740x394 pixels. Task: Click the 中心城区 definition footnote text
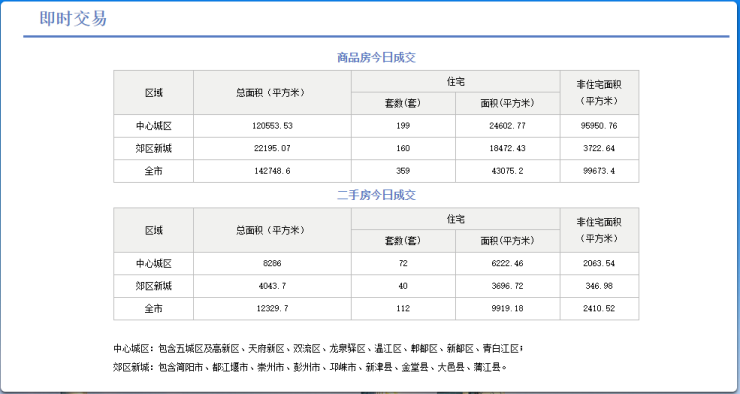pyautogui.click(x=317, y=349)
